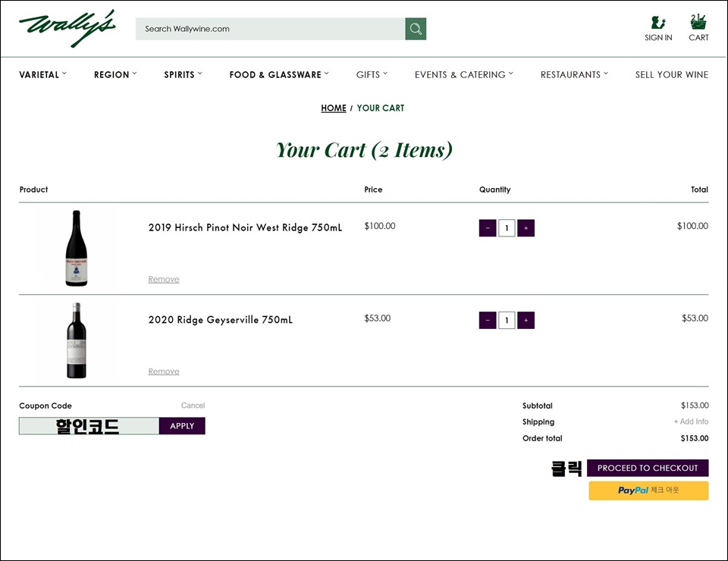Click the Hirsch Pinot Noir bottle image
Viewport: 728px width, 561px height.
point(76,248)
